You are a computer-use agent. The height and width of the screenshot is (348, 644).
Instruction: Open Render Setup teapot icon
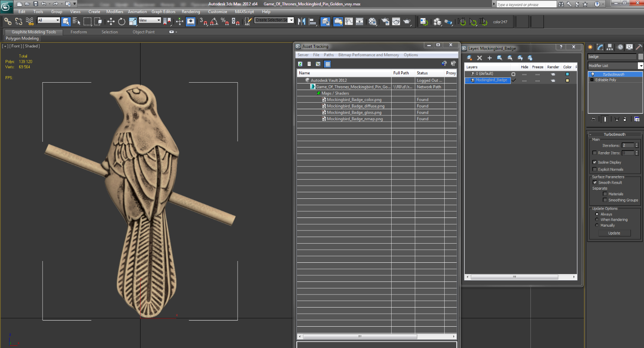tap(386, 21)
